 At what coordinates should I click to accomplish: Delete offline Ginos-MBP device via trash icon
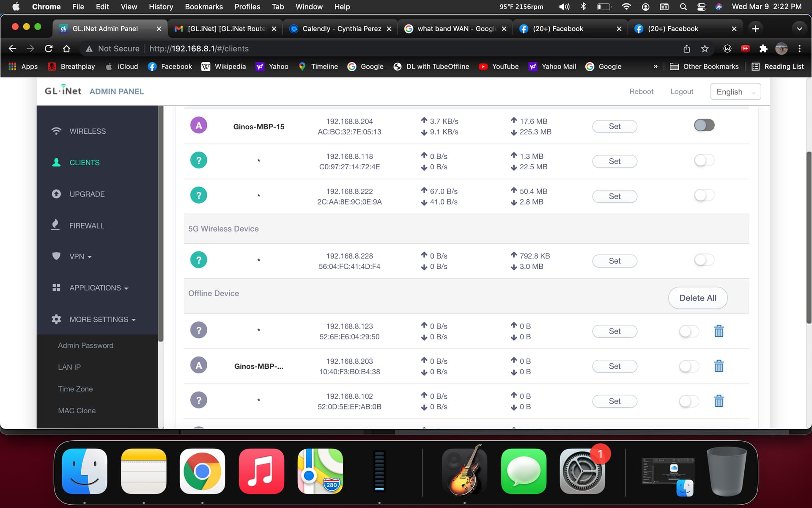click(719, 366)
